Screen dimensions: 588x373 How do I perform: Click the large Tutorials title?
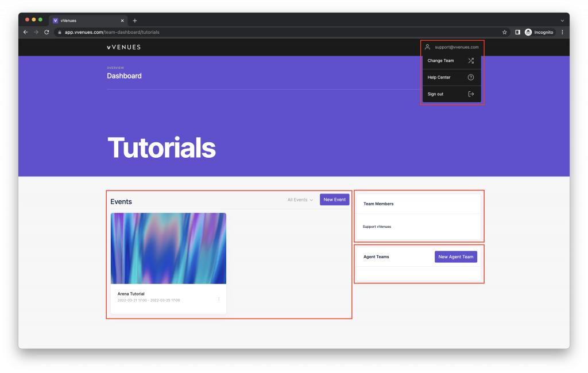click(x=161, y=147)
